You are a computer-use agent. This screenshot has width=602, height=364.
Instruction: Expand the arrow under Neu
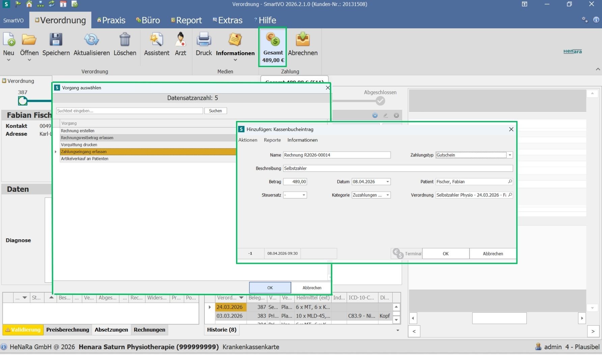click(x=9, y=60)
